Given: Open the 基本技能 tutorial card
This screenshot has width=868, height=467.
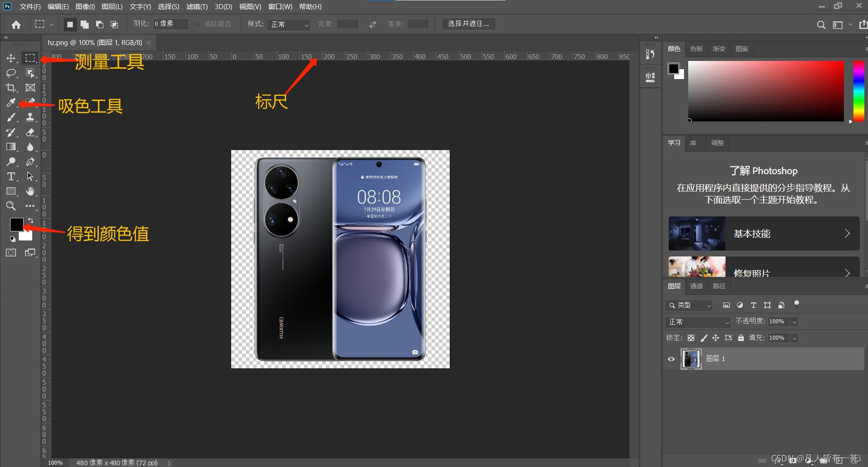Looking at the screenshot, I should click(764, 234).
